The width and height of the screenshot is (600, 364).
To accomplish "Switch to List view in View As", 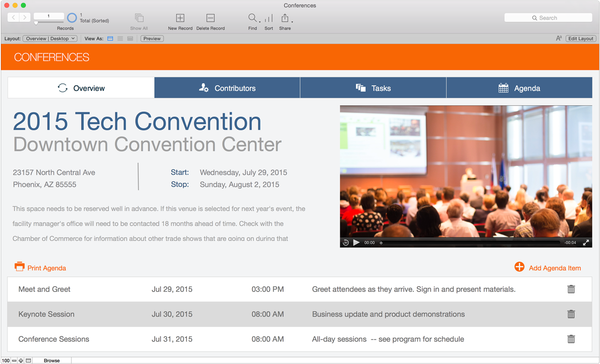I will (x=120, y=39).
